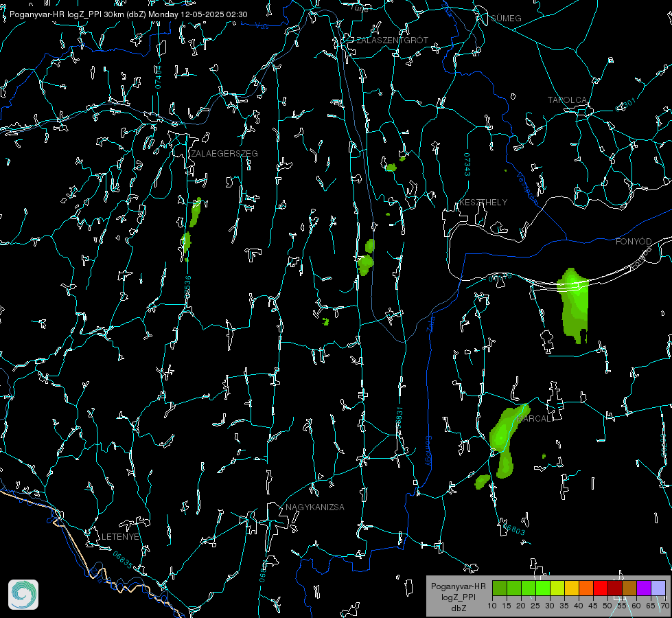Click the blue Zala river label
This screenshot has height=618, width=672.
click(x=430, y=323)
